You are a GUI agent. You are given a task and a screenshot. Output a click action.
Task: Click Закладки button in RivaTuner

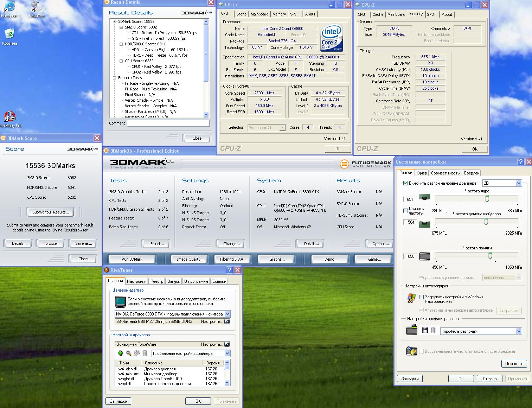pyautogui.click(x=118, y=401)
